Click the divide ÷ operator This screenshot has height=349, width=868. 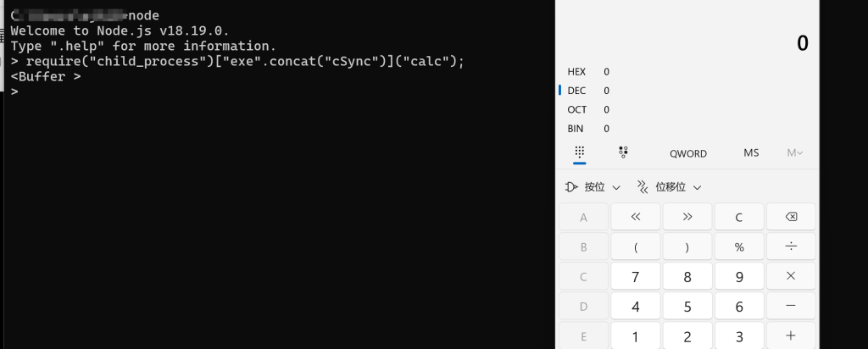coord(791,247)
